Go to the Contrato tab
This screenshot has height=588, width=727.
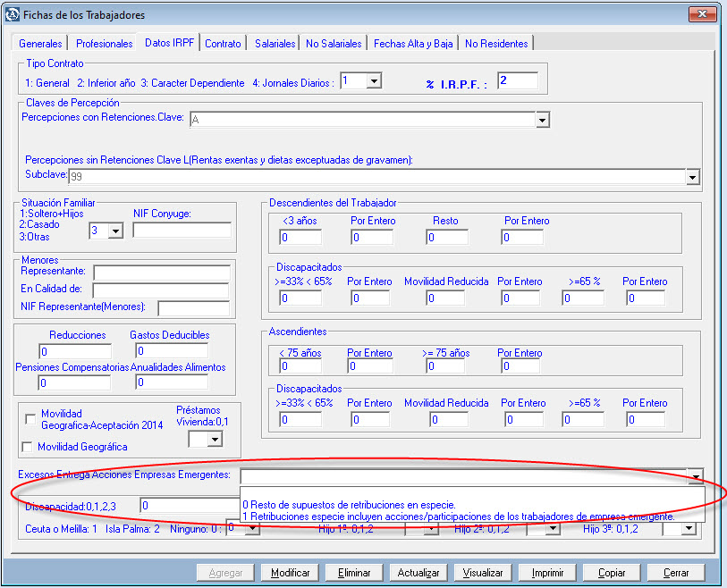click(x=223, y=44)
